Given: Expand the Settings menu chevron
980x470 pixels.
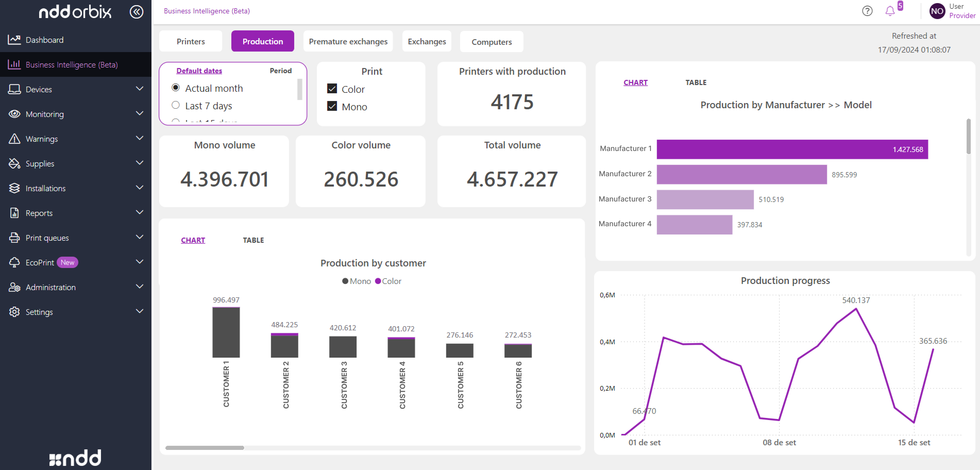Looking at the screenshot, I should pos(140,311).
